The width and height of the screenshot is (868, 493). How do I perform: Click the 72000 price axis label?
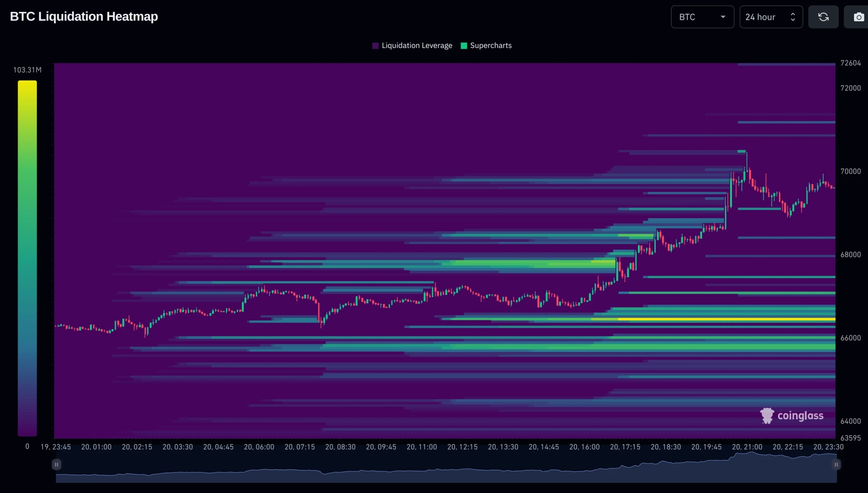point(851,88)
